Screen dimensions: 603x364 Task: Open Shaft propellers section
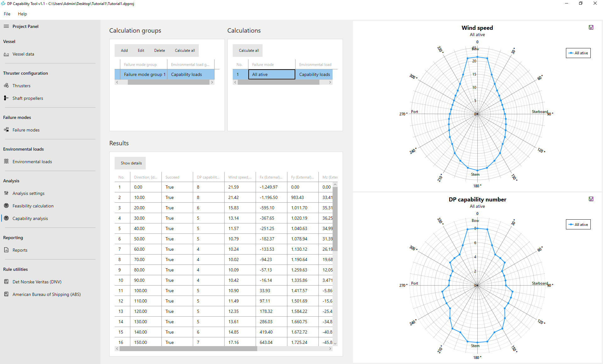pyautogui.click(x=28, y=98)
